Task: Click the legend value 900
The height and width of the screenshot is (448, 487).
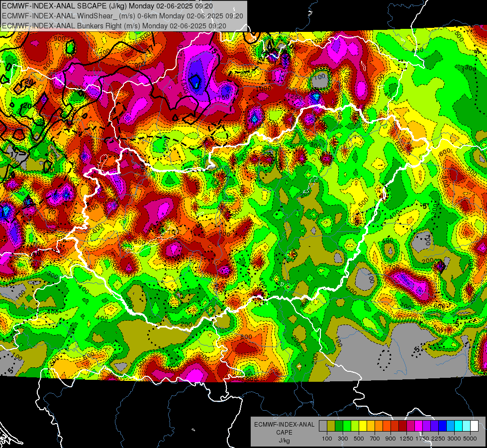Action: tap(390, 439)
